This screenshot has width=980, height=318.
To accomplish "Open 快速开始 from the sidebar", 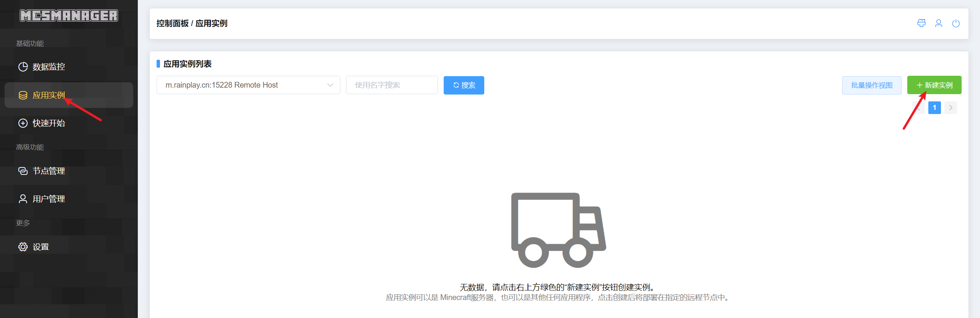I will pyautogui.click(x=69, y=123).
